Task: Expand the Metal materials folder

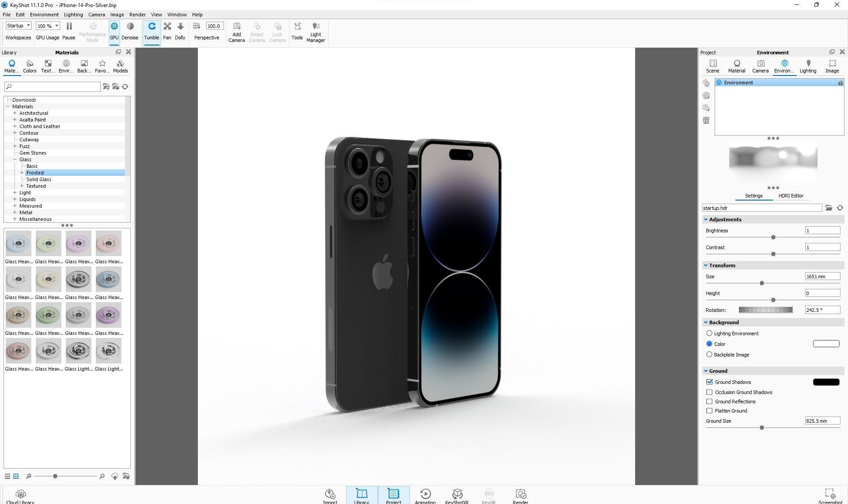Action: 15,212
